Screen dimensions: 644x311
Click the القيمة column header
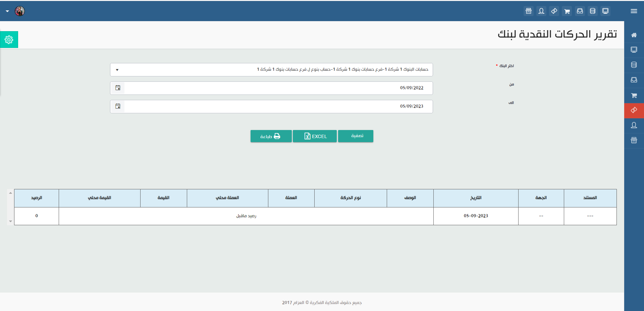pyautogui.click(x=163, y=198)
